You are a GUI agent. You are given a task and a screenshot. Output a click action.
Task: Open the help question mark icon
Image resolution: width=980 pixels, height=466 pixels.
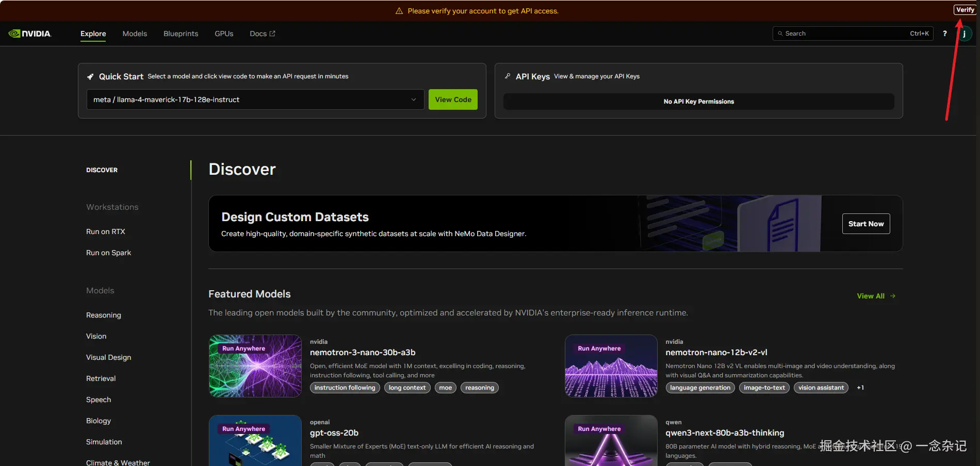[945, 34]
